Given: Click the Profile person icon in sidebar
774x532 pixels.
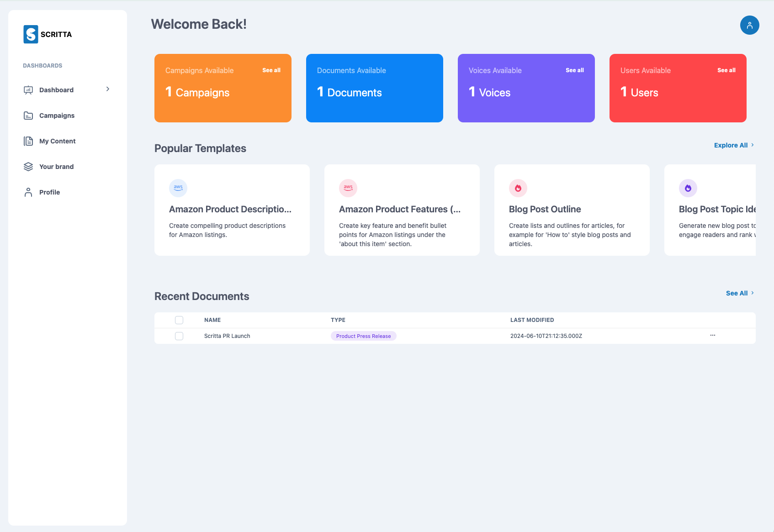Looking at the screenshot, I should (28, 192).
